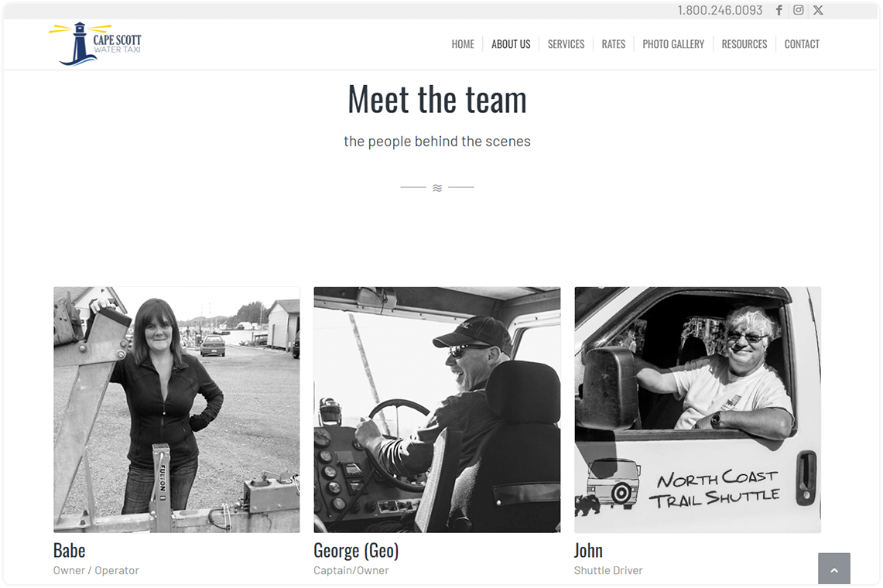The image size is (883, 588).
Task: Open the Photo Gallery page
Action: tap(673, 44)
